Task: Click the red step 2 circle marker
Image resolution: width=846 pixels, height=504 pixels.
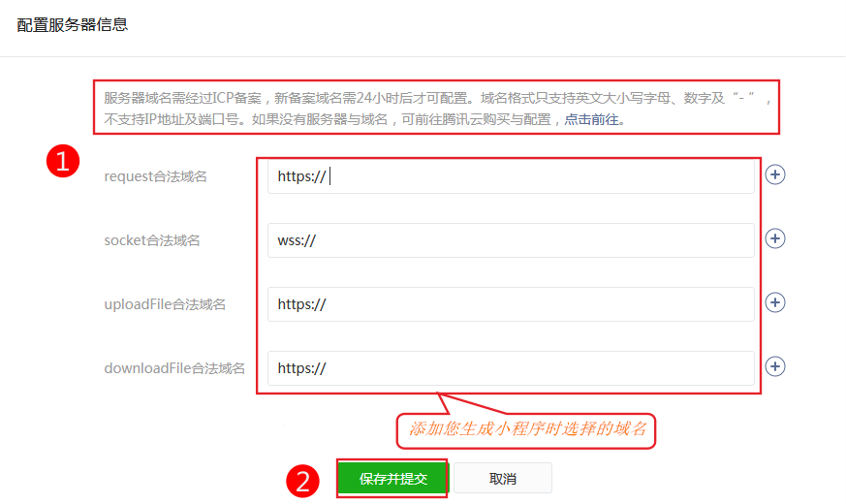Action: (x=302, y=481)
